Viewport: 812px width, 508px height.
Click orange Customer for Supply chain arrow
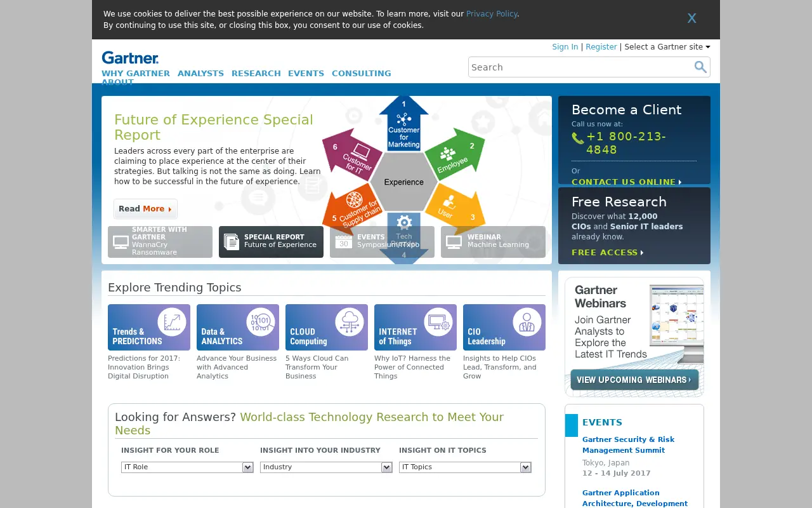point(353,210)
